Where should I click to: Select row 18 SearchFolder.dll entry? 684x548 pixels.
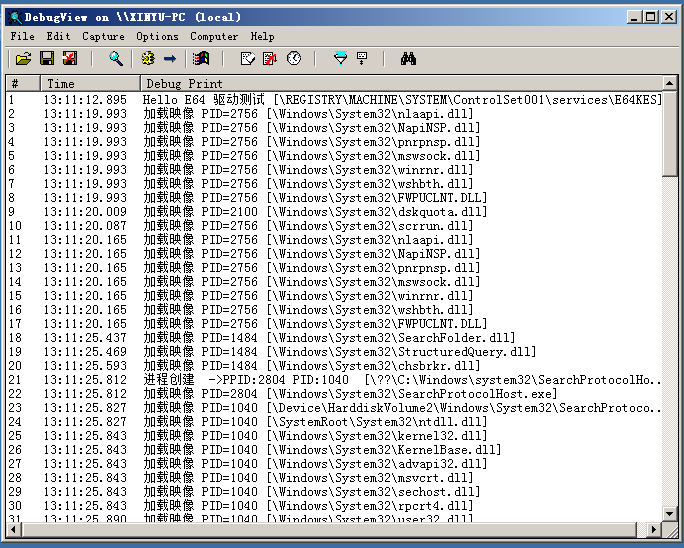[x=334, y=337]
